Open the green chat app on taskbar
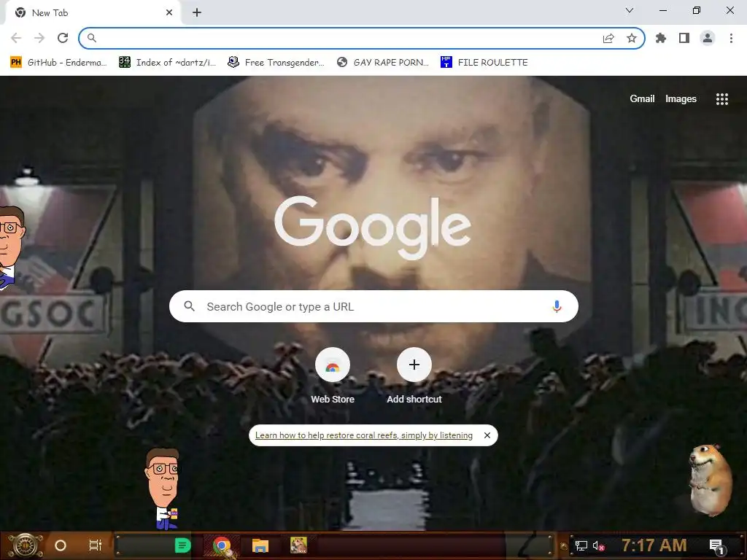This screenshot has height=560, width=747. click(183, 545)
